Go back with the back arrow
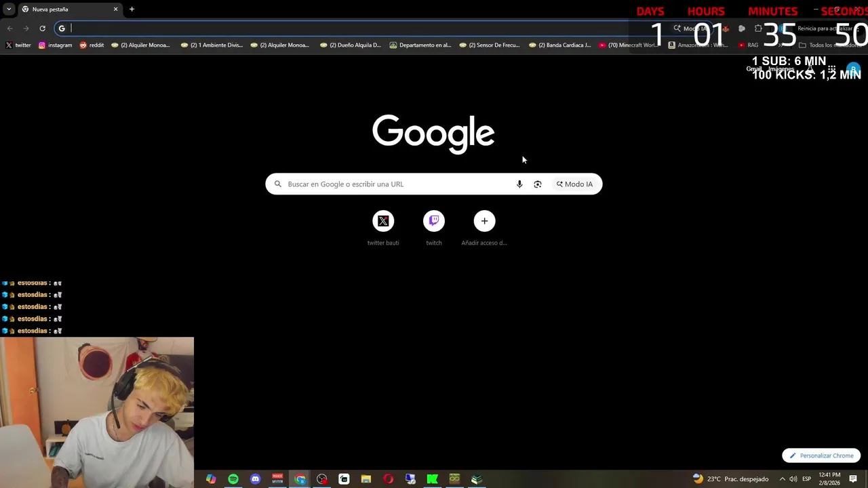 9,28
